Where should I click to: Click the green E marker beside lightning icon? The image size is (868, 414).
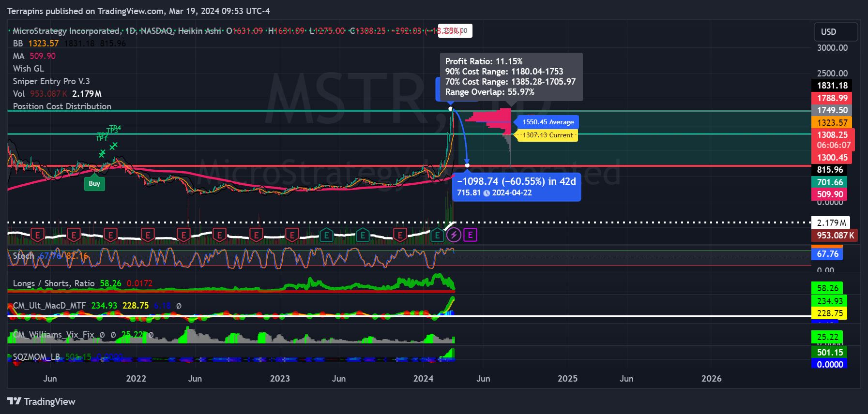tap(437, 235)
